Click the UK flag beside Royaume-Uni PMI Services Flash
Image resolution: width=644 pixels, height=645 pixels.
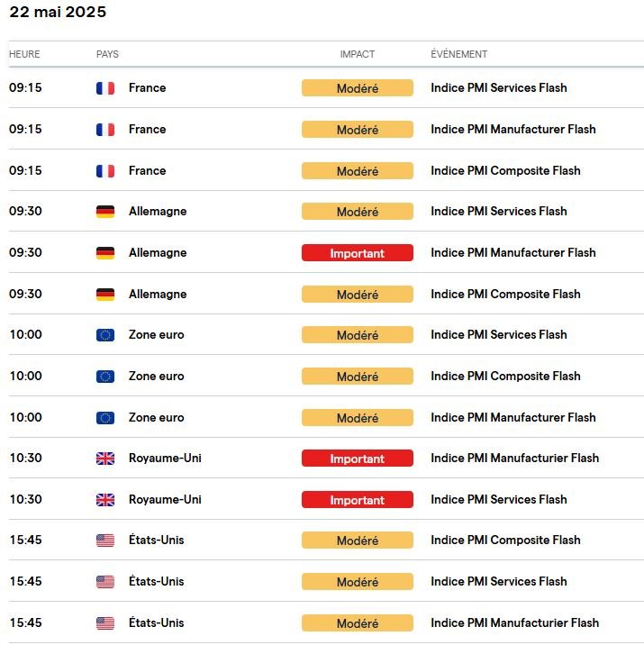pos(105,500)
